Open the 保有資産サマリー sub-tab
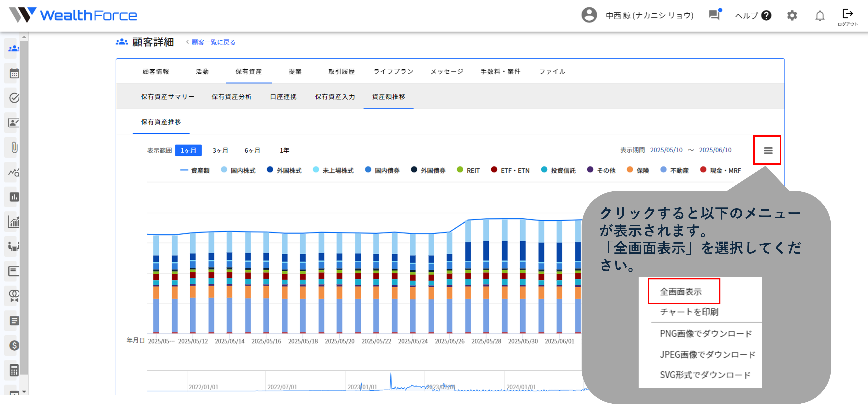This screenshot has width=868, height=404. click(x=168, y=97)
